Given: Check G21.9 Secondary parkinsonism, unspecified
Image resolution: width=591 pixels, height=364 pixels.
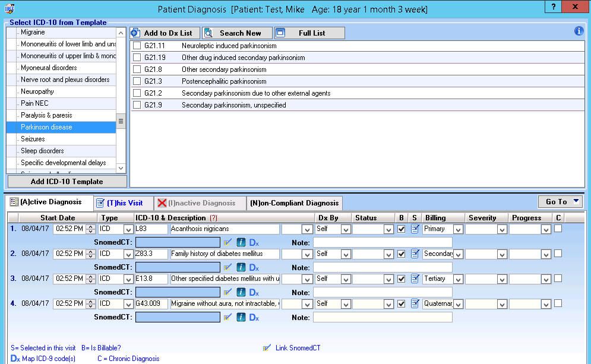Looking at the screenshot, I should click(x=137, y=105).
